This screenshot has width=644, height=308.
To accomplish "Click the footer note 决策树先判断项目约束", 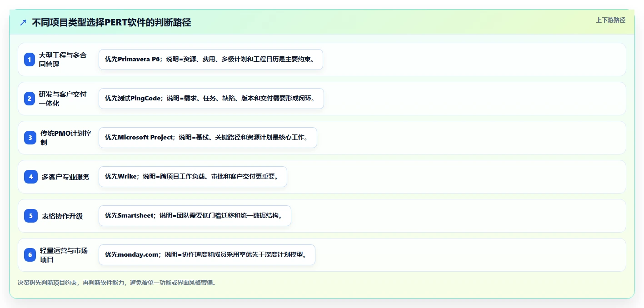I will pyautogui.click(x=117, y=283).
